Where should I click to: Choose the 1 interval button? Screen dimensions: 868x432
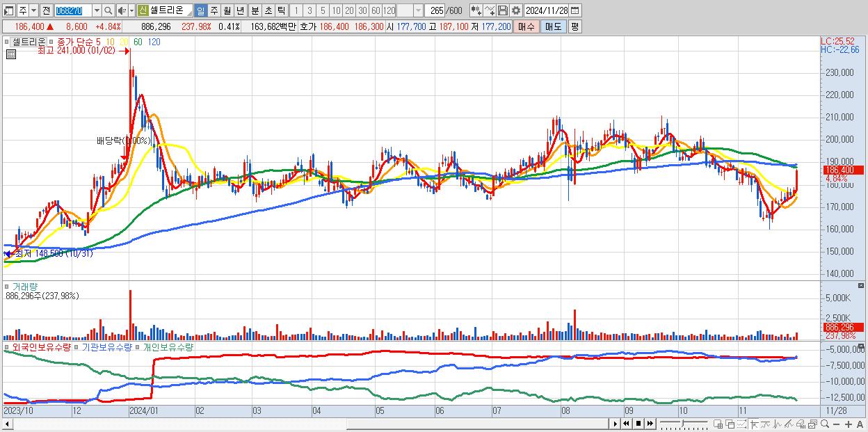(296, 11)
